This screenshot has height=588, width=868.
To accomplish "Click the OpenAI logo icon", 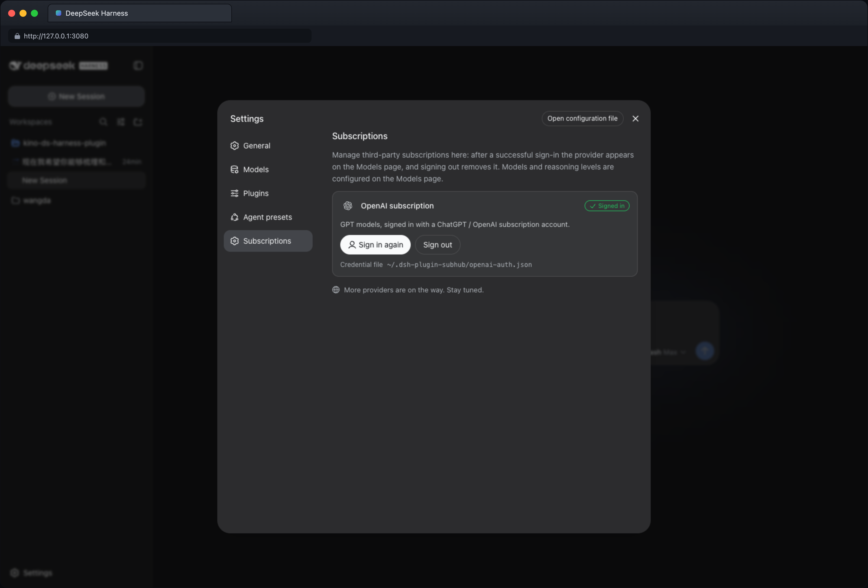I will 348,206.
